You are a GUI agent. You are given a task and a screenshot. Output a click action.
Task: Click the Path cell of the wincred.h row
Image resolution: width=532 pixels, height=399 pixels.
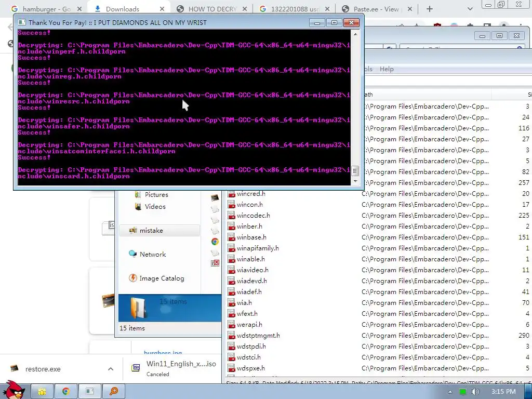[425, 194]
